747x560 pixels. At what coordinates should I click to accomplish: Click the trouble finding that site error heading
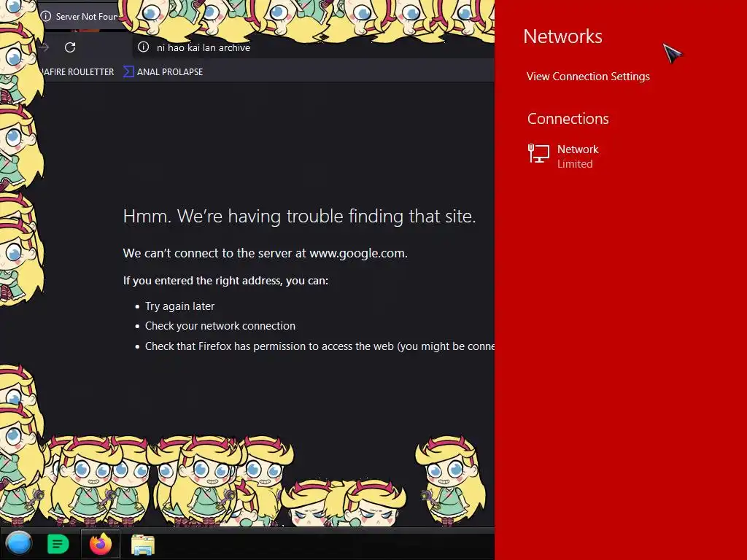pyautogui.click(x=299, y=216)
